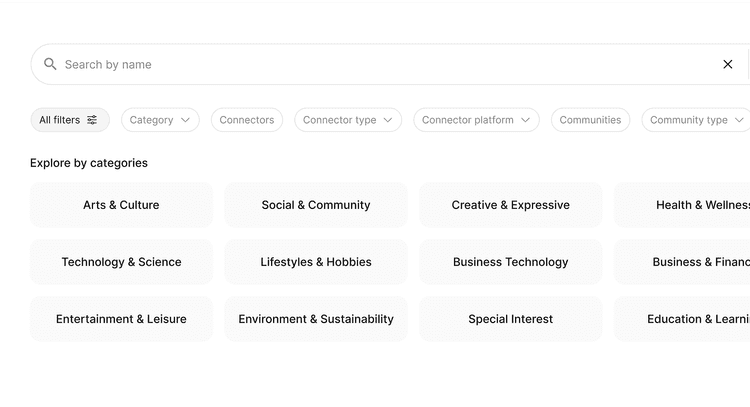Click the search magnifier icon
Image resolution: width=750 pixels, height=407 pixels.
pyautogui.click(x=50, y=64)
